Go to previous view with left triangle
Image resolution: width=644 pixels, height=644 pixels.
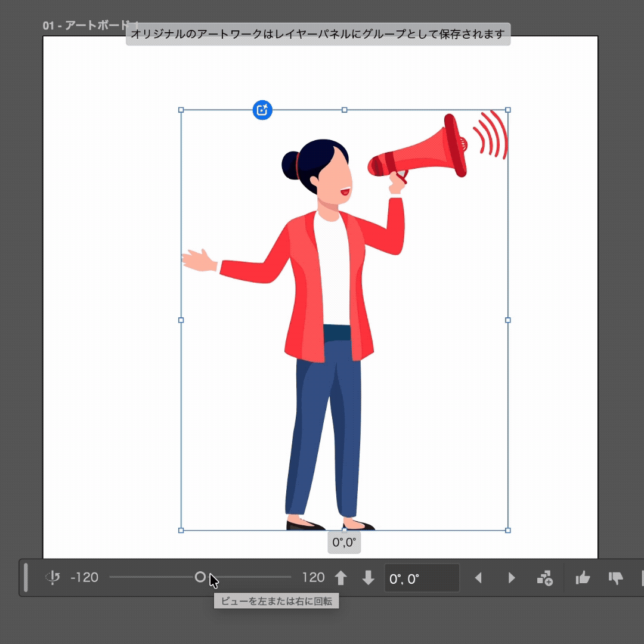(478, 578)
